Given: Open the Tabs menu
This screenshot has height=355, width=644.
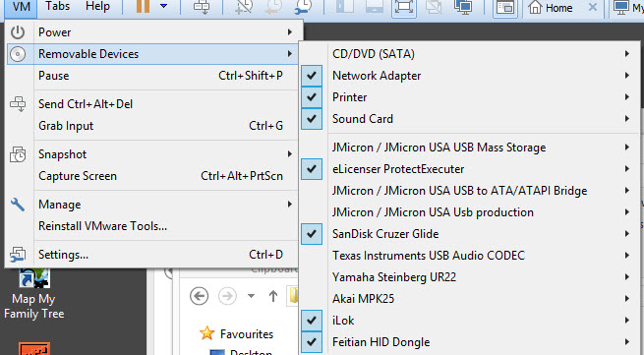Looking at the screenshot, I should (57, 6).
